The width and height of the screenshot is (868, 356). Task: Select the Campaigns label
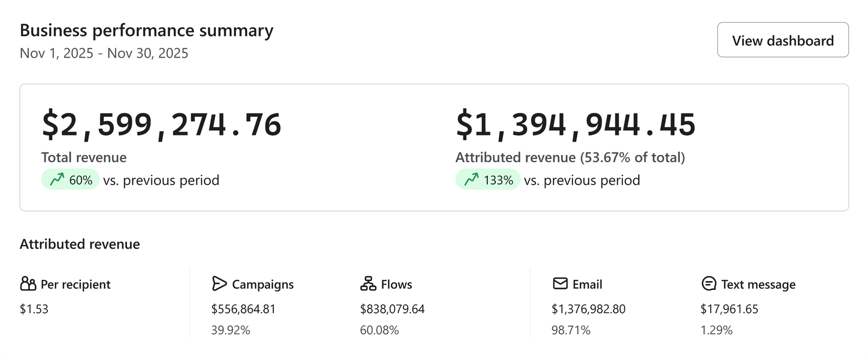(x=263, y=284)
